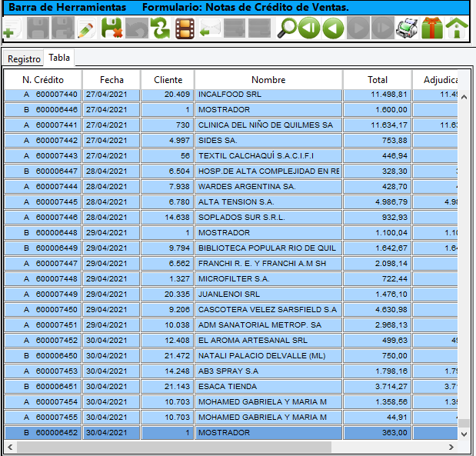
Task: Click the partially visible Adjudica column header
Action: (435, 80)
